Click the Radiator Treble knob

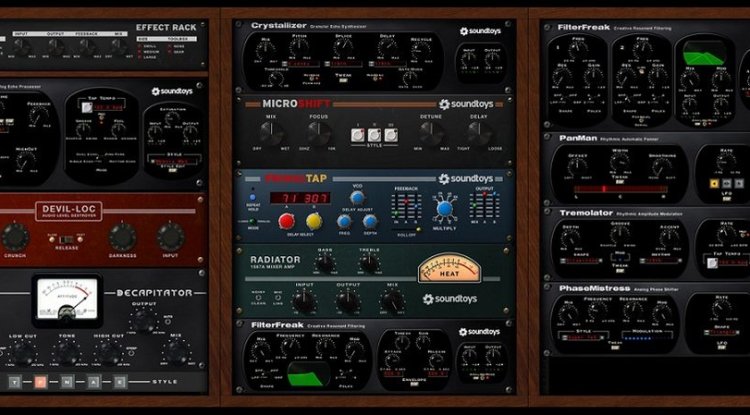[x=369, y=263]
